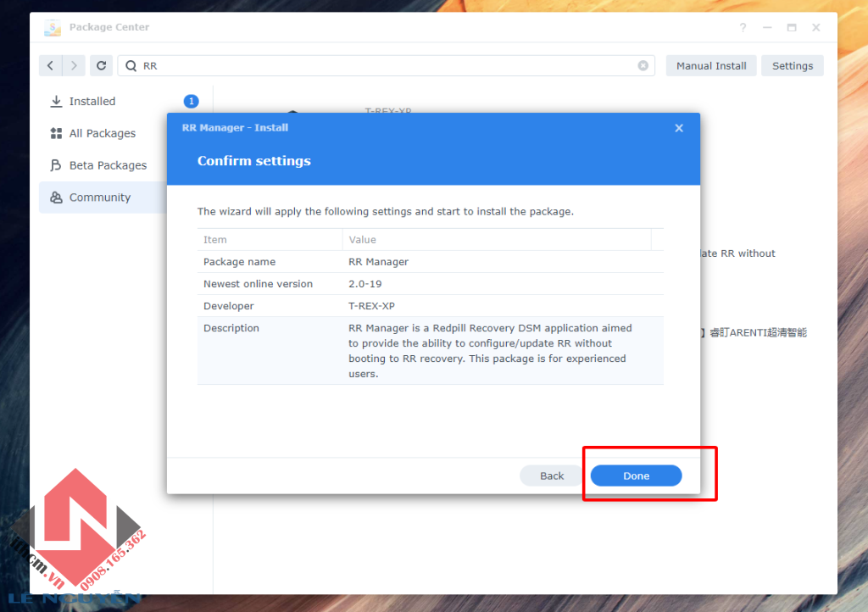Click the back navigation arrow icon
This screenshot has width=868, height=612.
coord(51,65)
